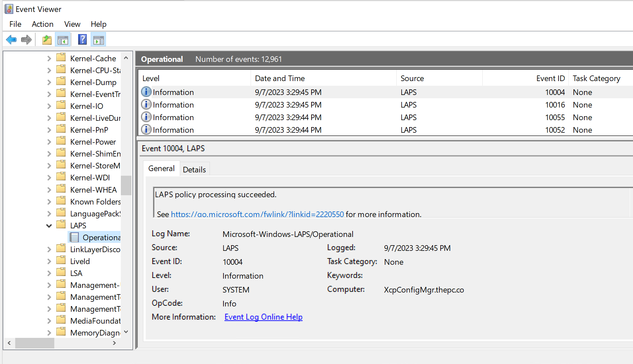
Task: Click the LAPS folder icon
Action: pyautogui.click(x=61, y=225)
